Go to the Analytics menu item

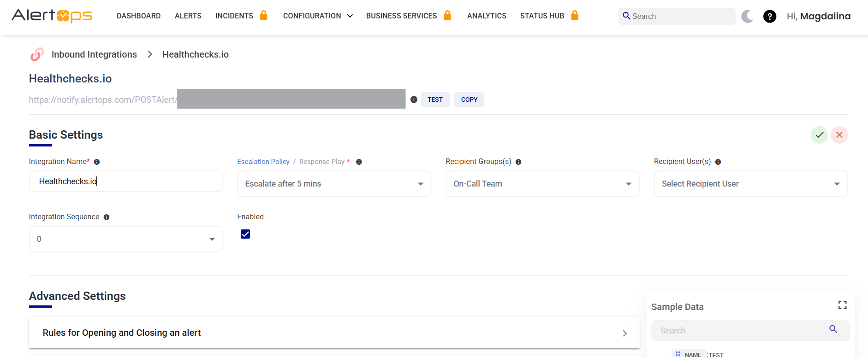(487, 16)
